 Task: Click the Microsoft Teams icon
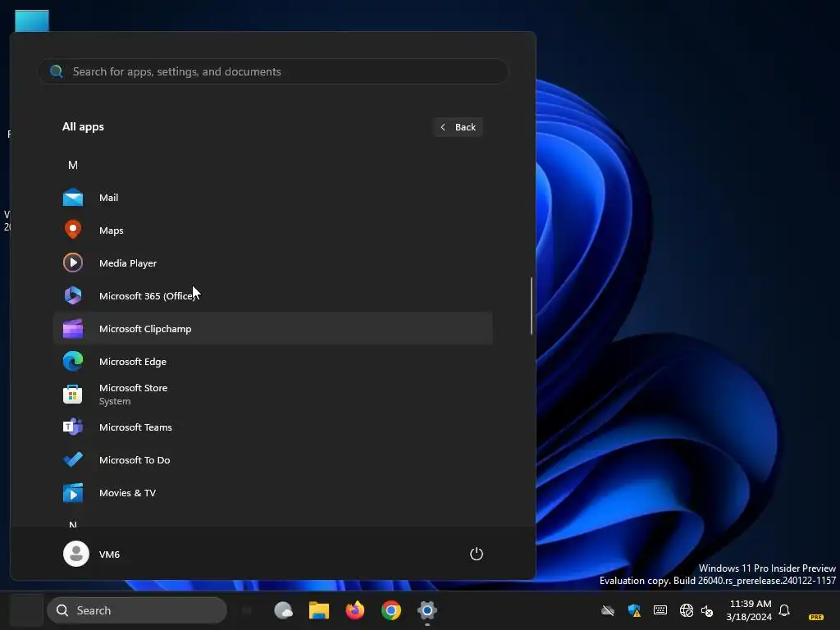tap(73, 427)
